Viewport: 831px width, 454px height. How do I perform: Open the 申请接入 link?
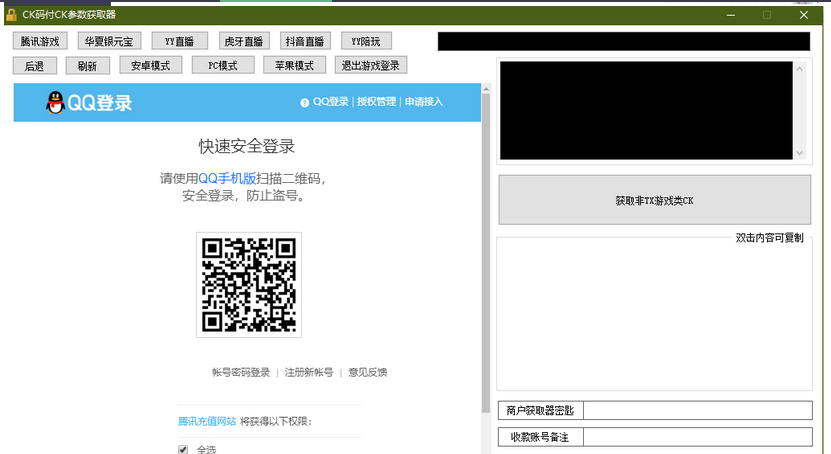424,102
